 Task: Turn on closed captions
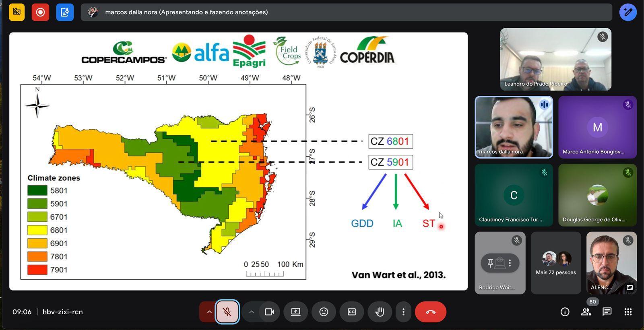coord(352,312)
